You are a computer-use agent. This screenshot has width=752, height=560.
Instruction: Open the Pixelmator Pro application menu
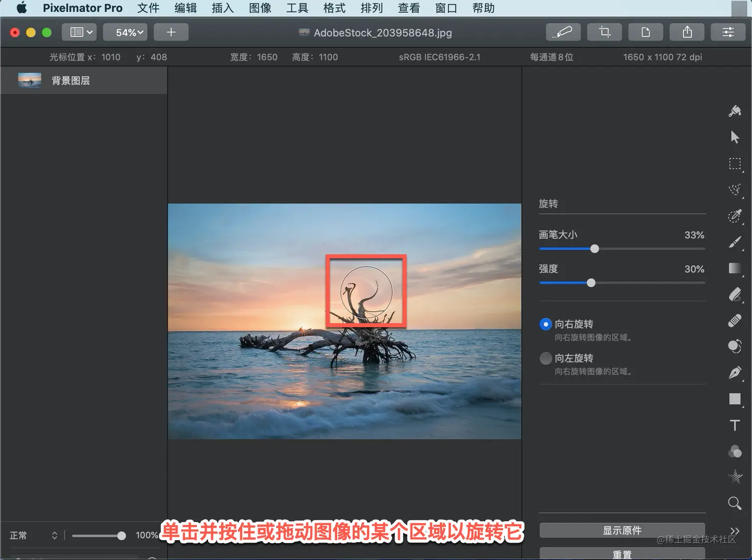pos(83,8)
